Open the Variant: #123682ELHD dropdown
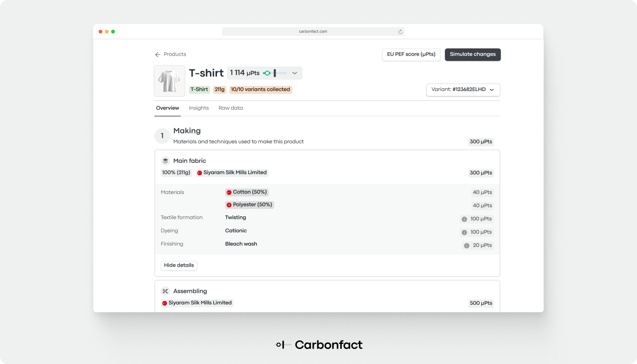This screenshot has width=637, height=364. coord(463,89)
